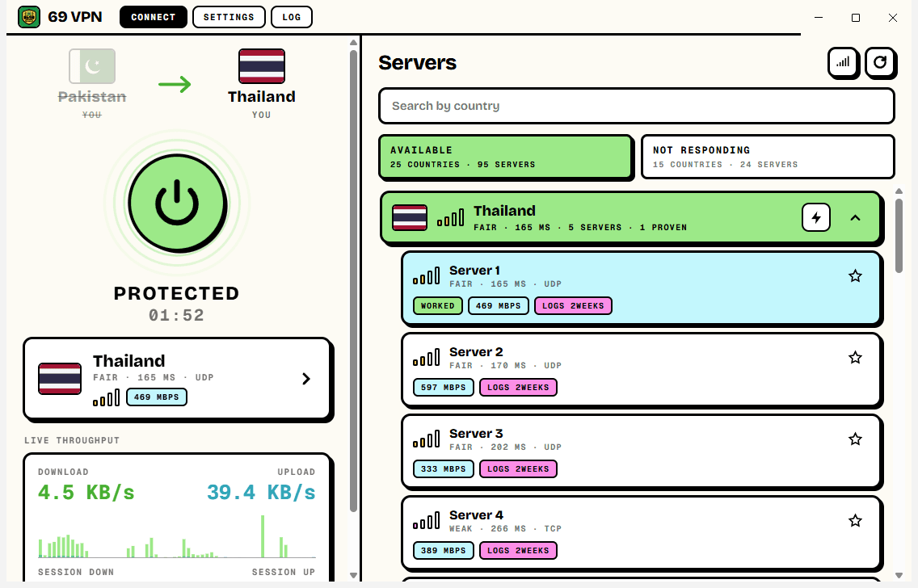Select Server 1 row title
The image size is (918, 588).
(x=474, y=271)
